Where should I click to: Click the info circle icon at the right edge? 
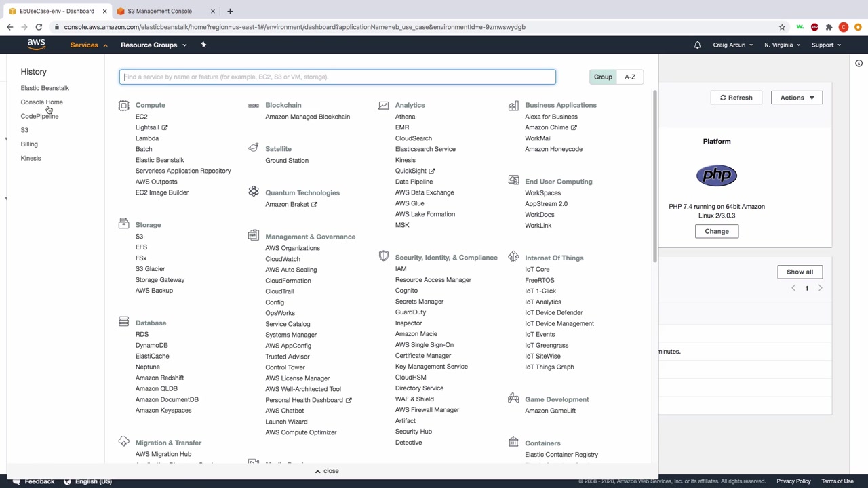pyautogui.click(x=859, y=63)
